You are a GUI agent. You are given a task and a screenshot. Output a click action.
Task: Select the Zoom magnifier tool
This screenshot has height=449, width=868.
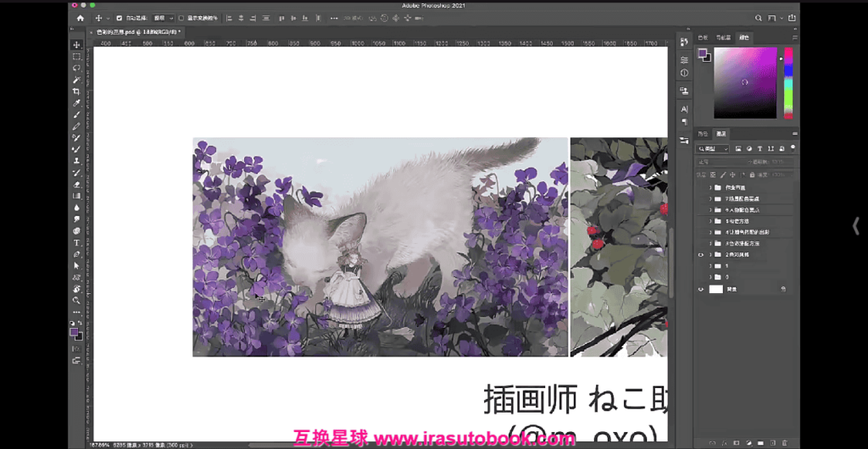(77, 300)
